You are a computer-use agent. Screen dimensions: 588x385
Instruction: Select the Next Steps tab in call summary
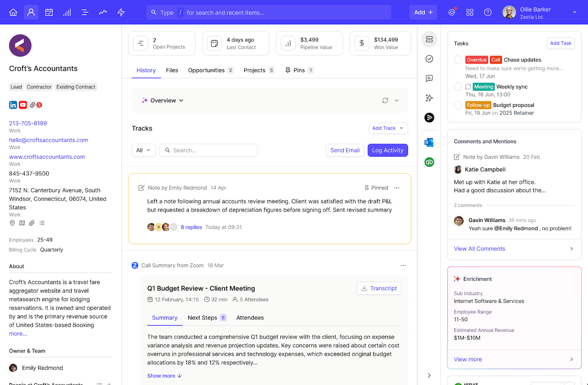207,318
